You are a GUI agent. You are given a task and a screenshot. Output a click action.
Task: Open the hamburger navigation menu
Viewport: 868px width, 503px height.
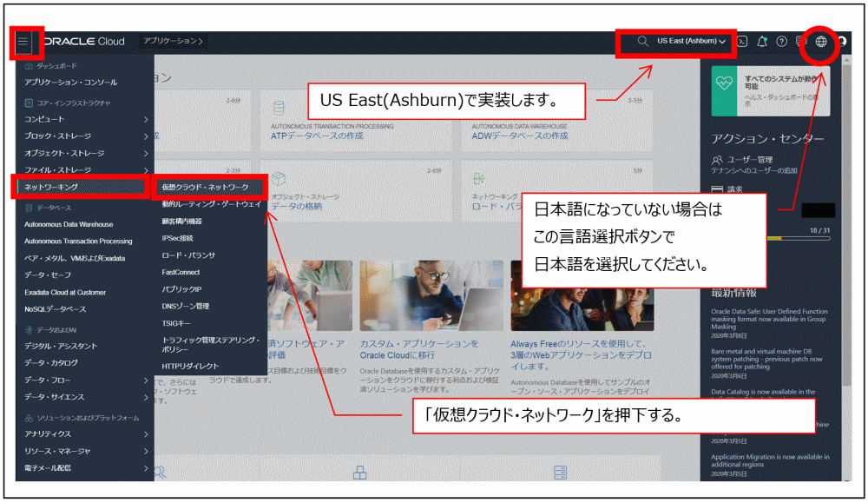pos(23,41)
